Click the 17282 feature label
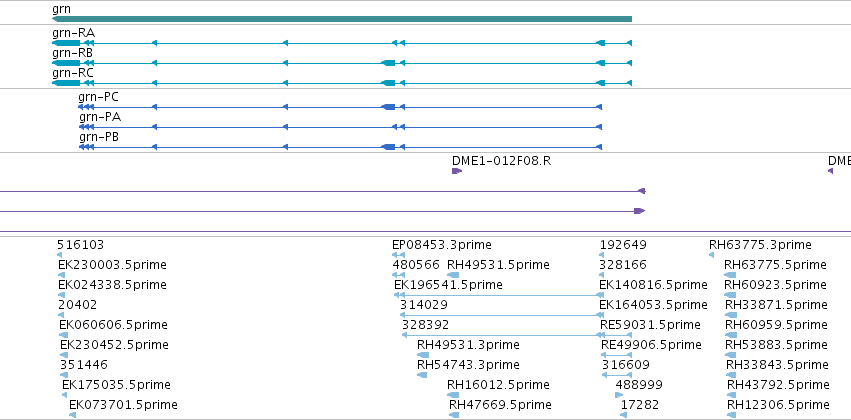 pyautogui.click(x=640, y=405)
